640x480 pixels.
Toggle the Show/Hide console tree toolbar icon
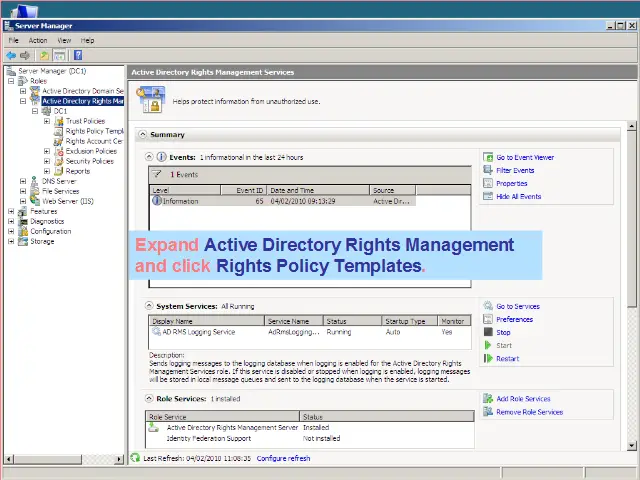point(59,55)
